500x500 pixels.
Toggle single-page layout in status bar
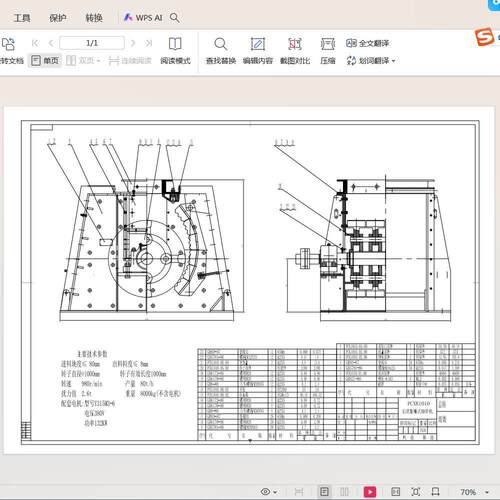tap(324, 492)
